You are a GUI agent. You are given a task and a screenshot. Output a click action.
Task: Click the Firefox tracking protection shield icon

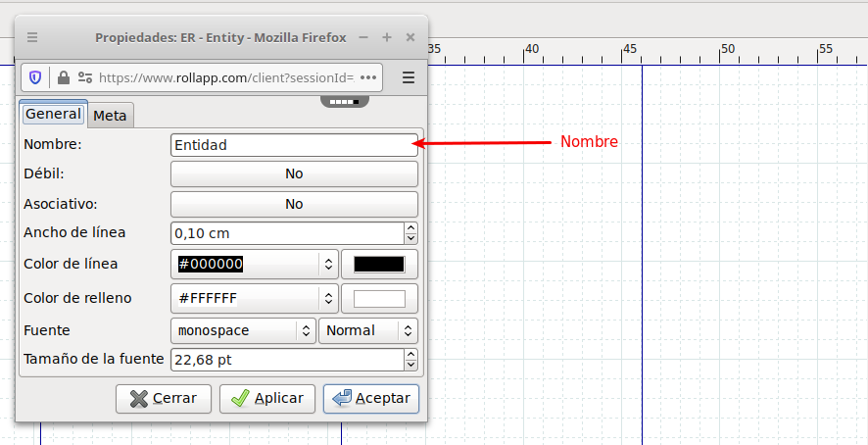pyautogui.click(x=35, y=77)
